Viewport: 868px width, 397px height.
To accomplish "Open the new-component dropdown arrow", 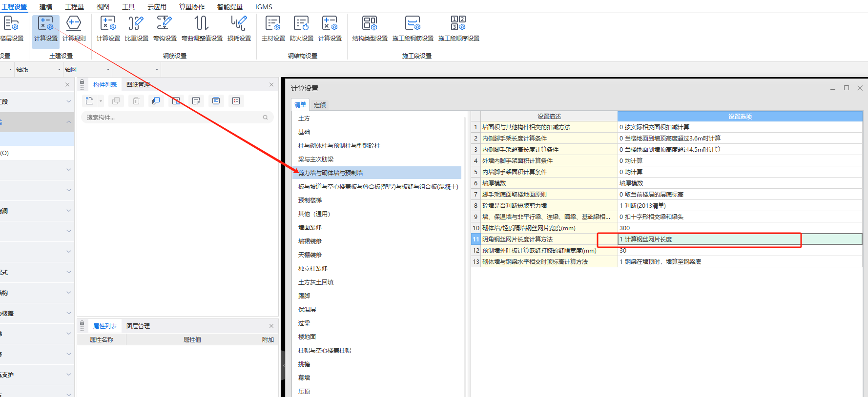I will [101, 101].
